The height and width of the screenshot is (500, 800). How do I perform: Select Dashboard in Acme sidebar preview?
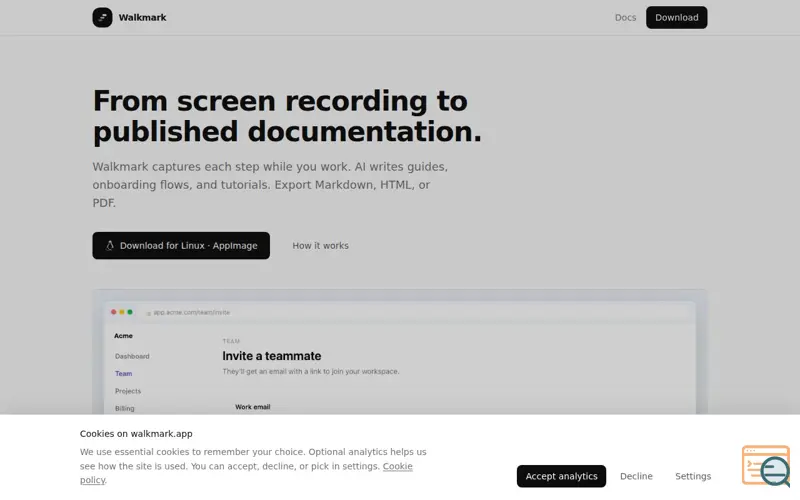point(132,356)
